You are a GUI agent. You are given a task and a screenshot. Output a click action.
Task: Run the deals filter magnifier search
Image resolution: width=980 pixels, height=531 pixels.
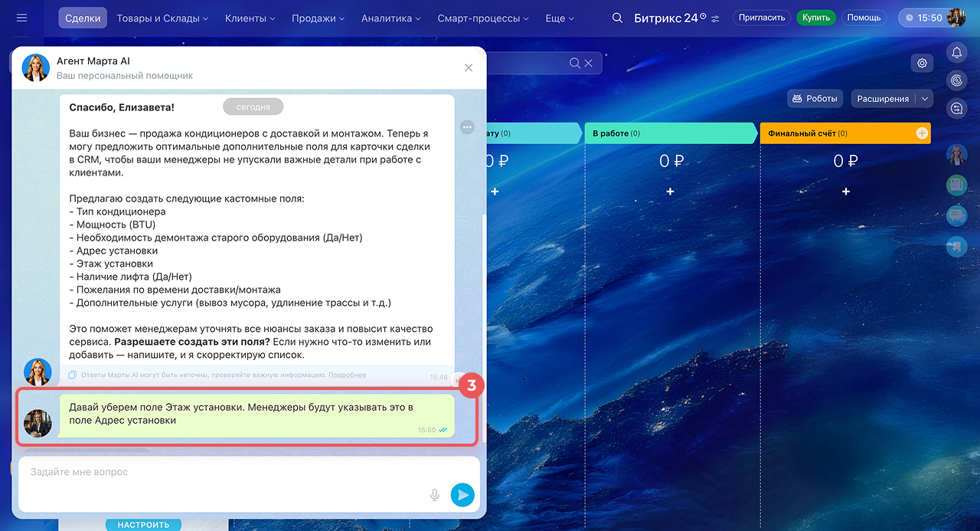[574, 64]
